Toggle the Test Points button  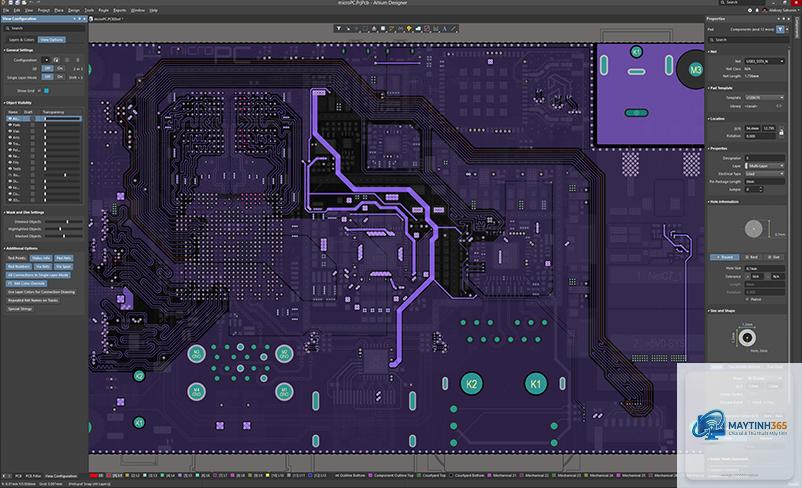click(x=17, y=258)
